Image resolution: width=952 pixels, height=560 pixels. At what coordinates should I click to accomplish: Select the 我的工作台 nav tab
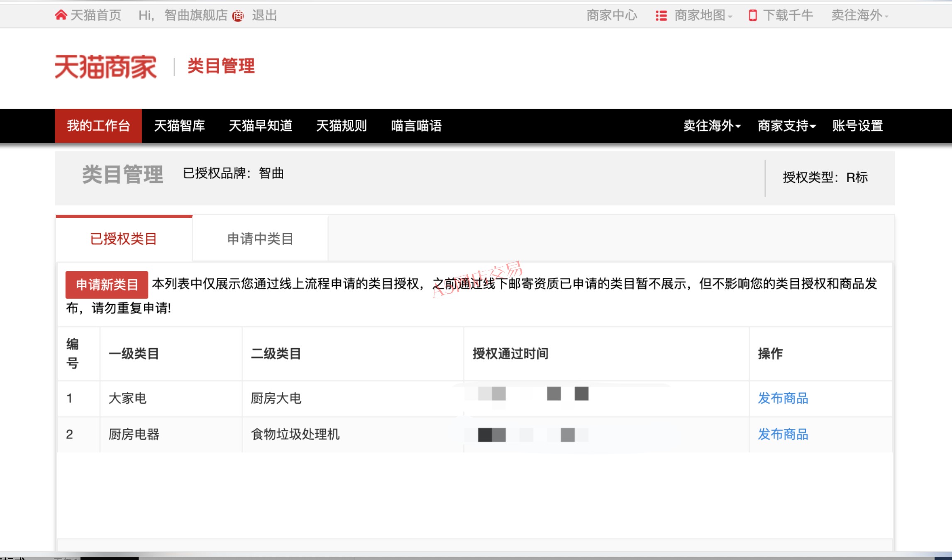pyautogui.click(x=98, y=126)
